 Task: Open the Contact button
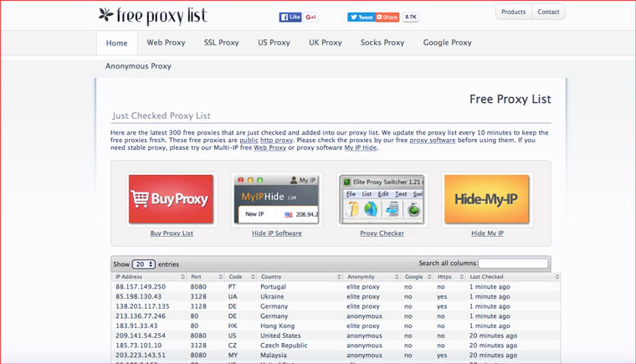pyautogui.click(x=548, y=12)
